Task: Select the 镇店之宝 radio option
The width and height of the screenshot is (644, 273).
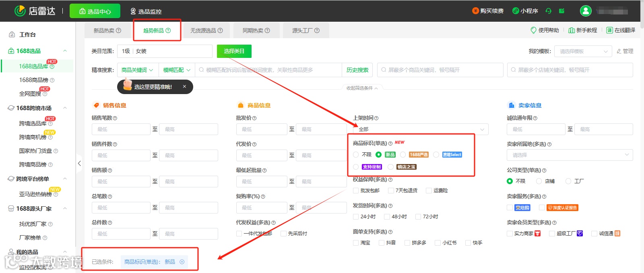Action: (390, 167)
